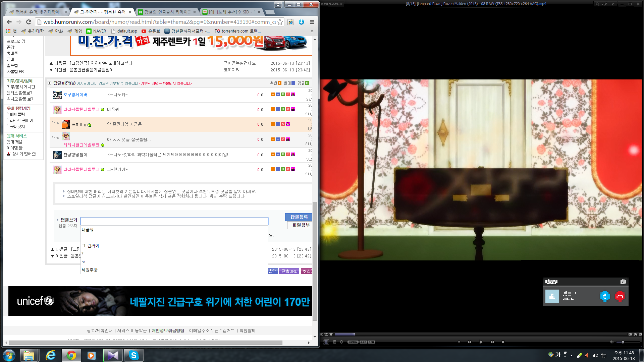The image size is (644, 362).
Task: Report the 내꿈꿔 comment with siren icon
Action: [x=293, y=109]
